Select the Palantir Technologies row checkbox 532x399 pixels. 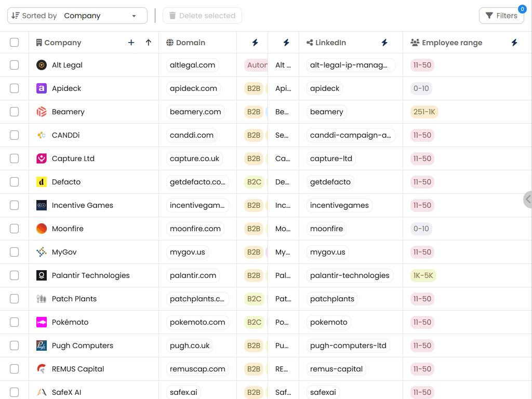pyautogui.click(x=14, y=275)
